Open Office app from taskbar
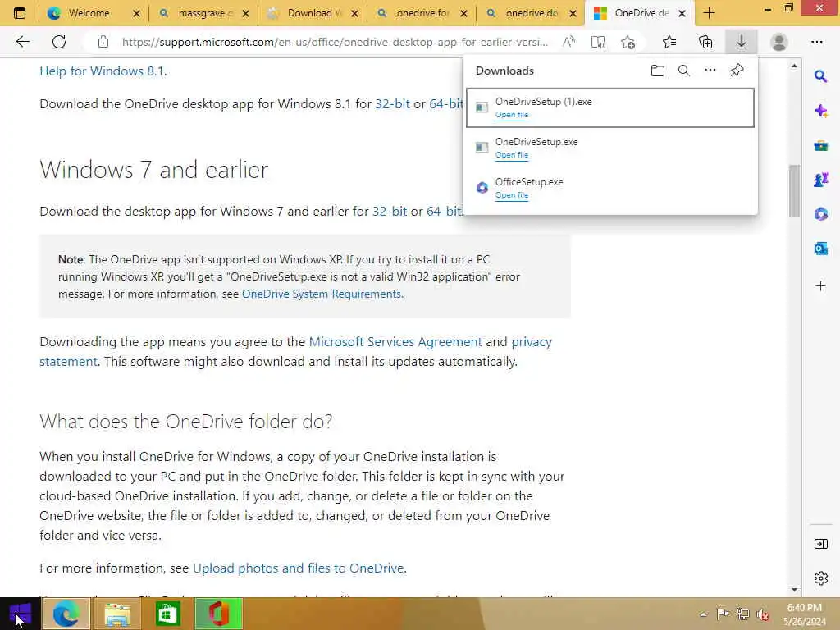Viewport: 840px width, 630px height. click(x=219, y=614)
